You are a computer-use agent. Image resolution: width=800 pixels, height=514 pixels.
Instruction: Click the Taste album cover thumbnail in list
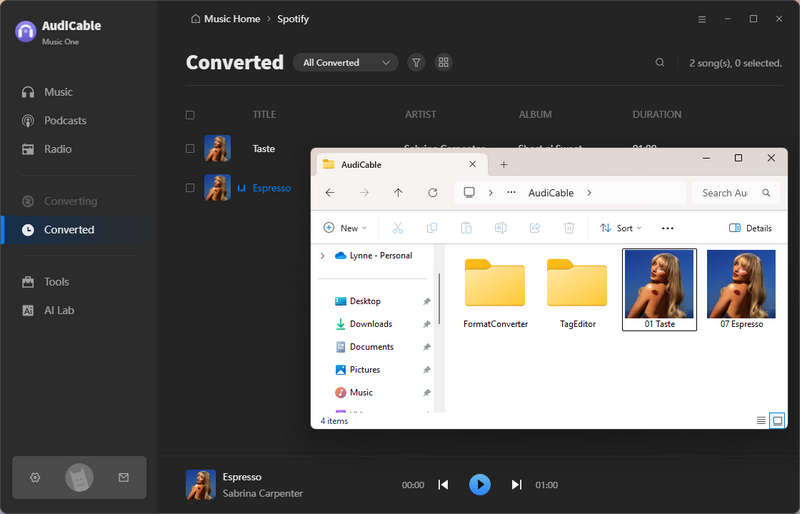217,149
